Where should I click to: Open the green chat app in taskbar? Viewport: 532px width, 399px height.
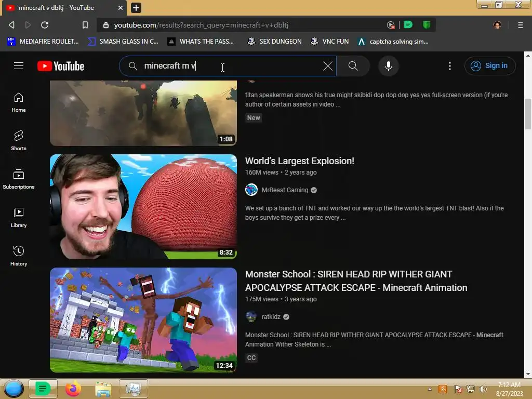tap(43, 389)
